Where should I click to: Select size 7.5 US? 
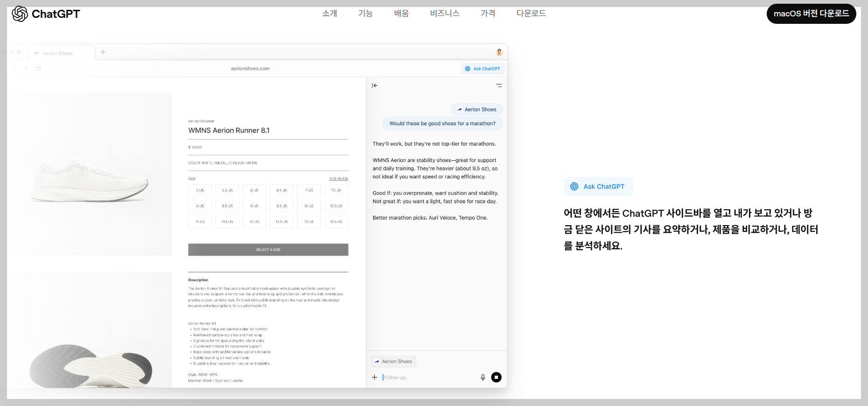click(336, 190)
